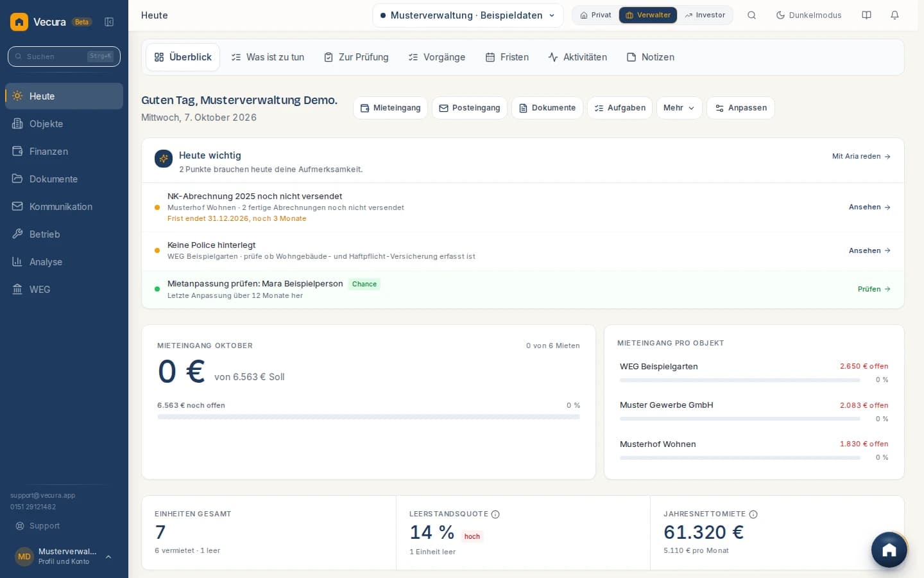This screenshot has width=924, height=578.
Task: Open the Aktivitäten tab
Action: [577, 57]
